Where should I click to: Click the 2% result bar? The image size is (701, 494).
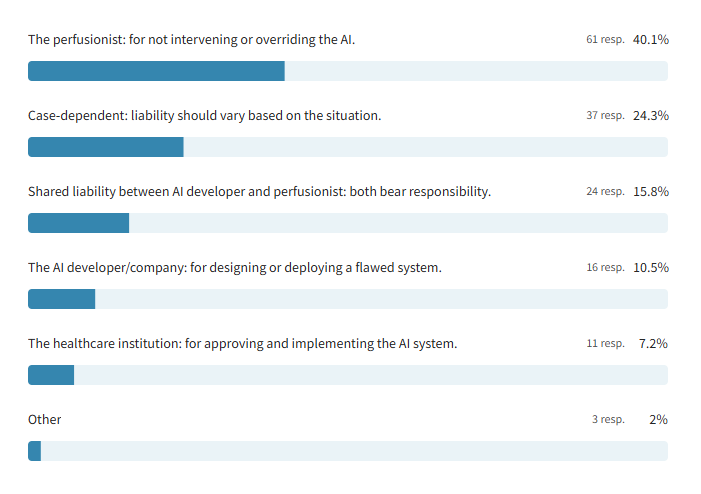click(347, 451)
